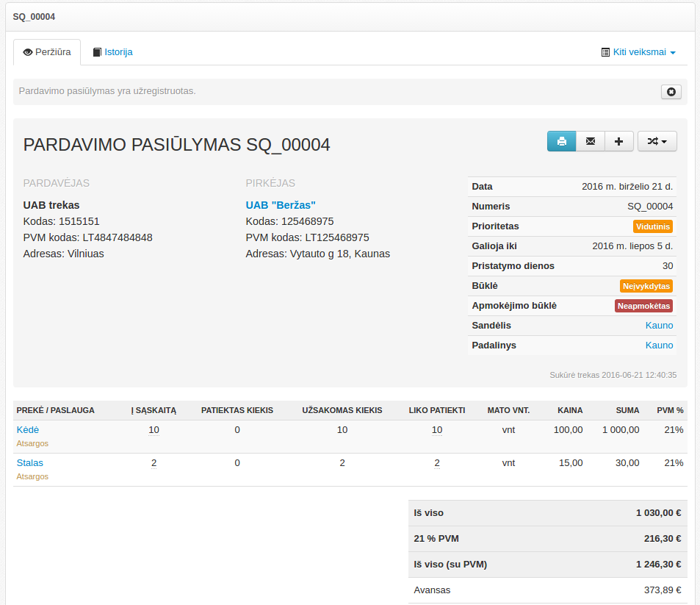Open the Kėdė product link
The image size is (700, 605).
(x=28, y=430)
